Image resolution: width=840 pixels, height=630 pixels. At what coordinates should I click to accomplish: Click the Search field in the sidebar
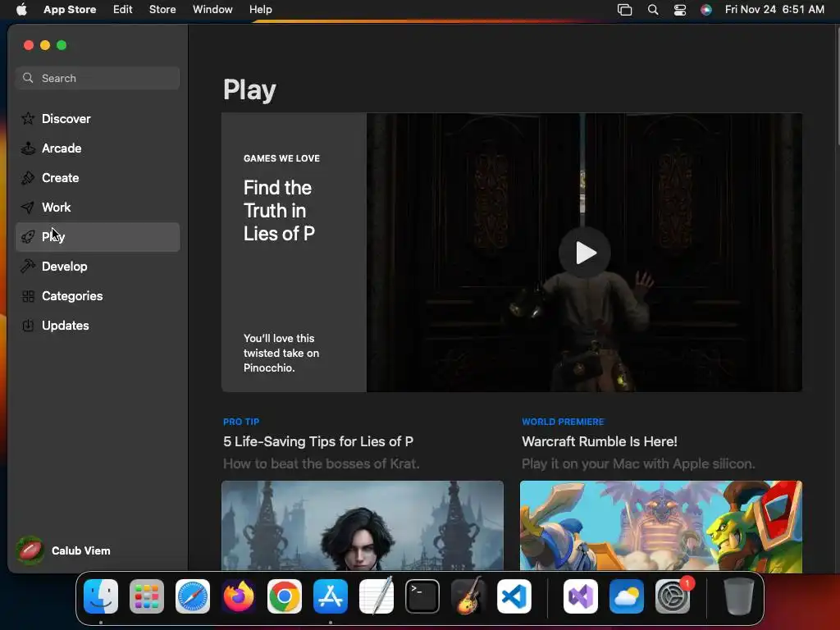pyautogui.click(x=98, y=78)
